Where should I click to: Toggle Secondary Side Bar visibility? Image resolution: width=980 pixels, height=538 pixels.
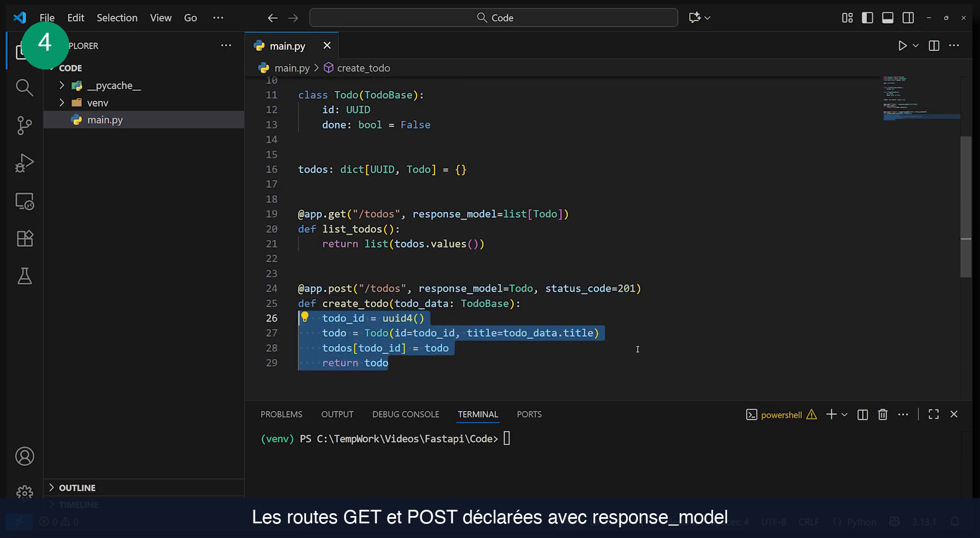(x=908, y=17)
